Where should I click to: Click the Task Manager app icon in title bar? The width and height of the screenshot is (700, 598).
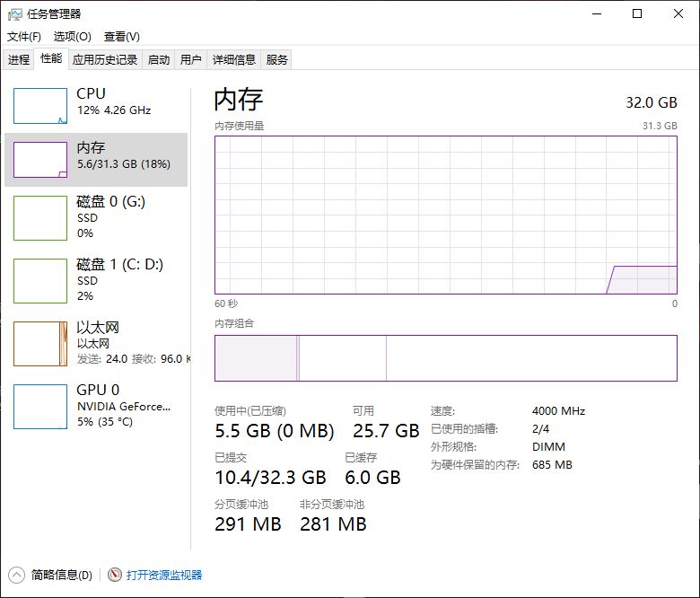pos(15,13)
